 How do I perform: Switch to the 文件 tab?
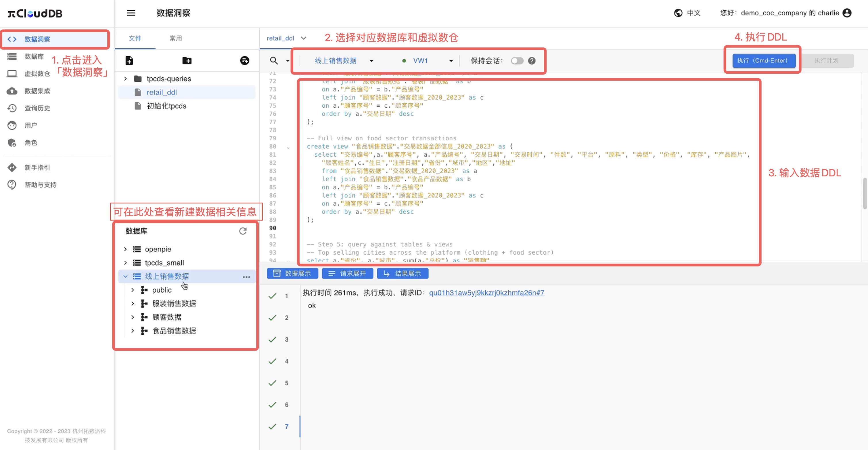(x=135, y=39)
